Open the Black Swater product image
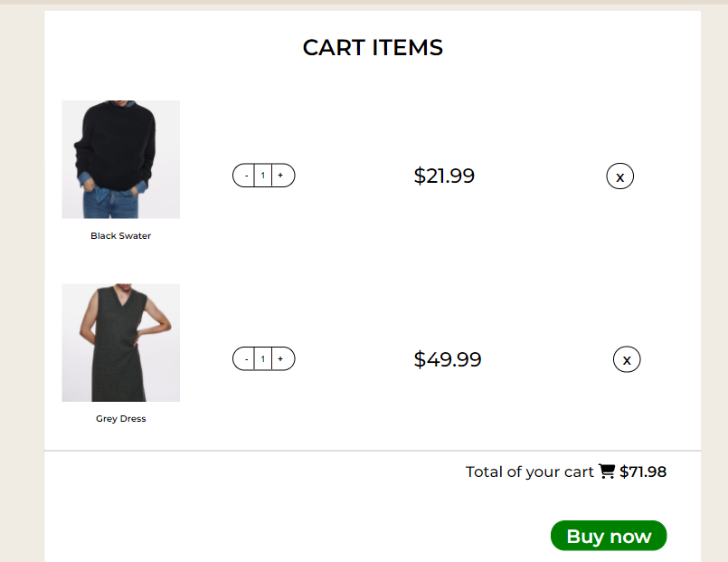The image size is (728, 562). tap(120, 158)
